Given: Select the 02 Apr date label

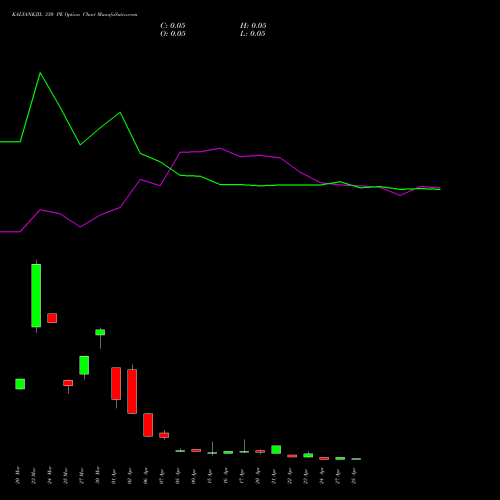Looking at the screenshot, I should [130, 476].
